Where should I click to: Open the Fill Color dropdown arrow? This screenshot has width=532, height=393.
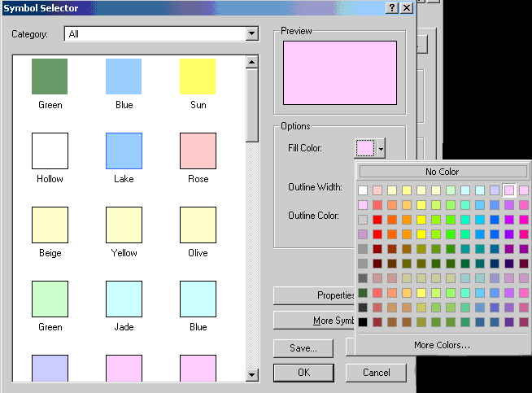(381, 148)
